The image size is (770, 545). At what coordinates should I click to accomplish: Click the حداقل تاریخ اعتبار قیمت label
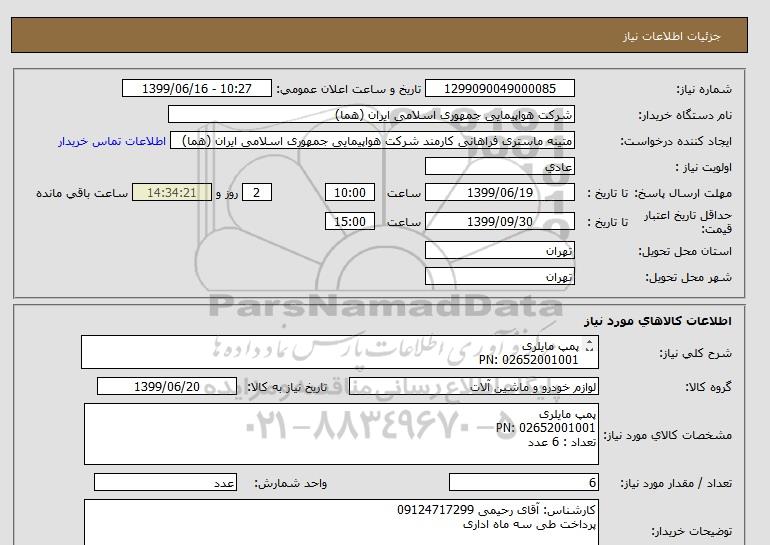click(688, 222)
